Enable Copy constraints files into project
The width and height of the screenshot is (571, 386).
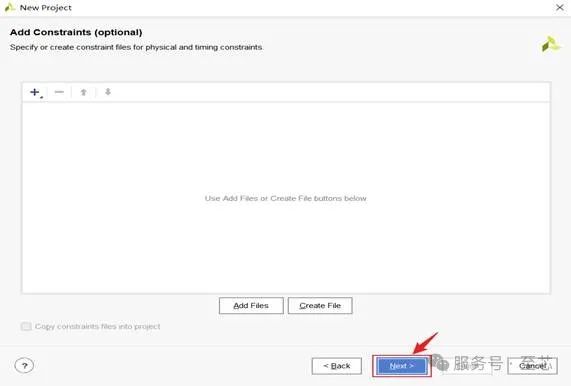26,326
